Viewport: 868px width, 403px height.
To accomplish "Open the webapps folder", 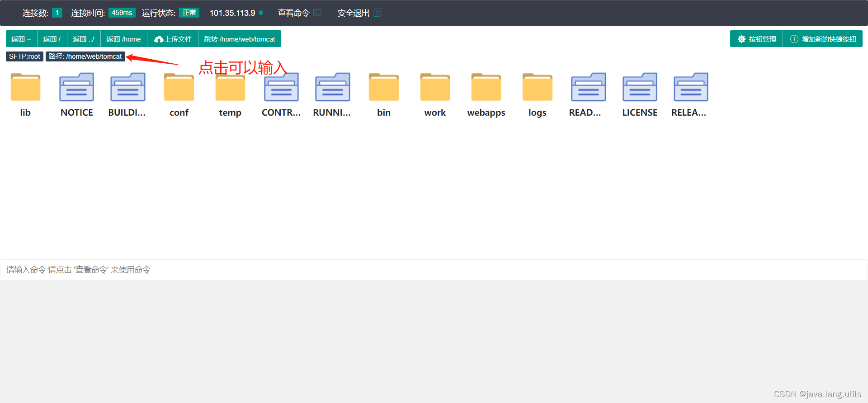I will (486, 87).
